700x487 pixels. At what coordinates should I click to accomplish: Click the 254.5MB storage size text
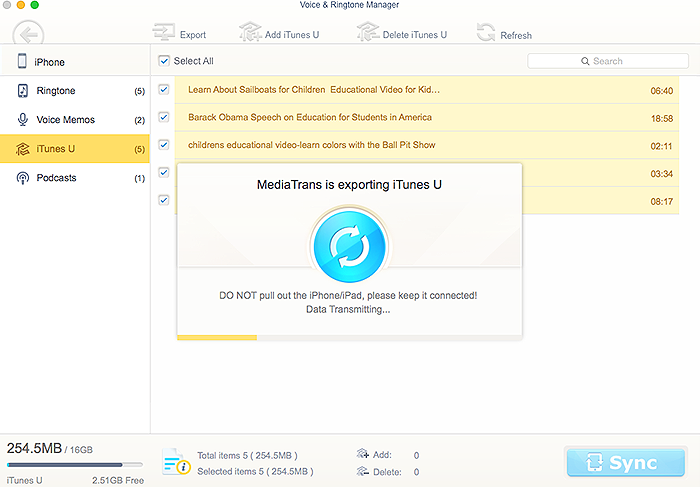[x=34, y=448]
